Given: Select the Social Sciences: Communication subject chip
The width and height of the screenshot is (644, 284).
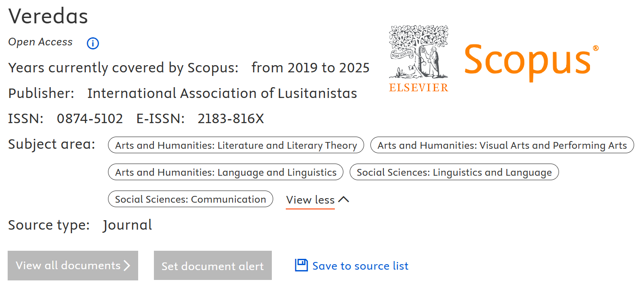Looking at the screenshot, I should [x=190, y=199].
